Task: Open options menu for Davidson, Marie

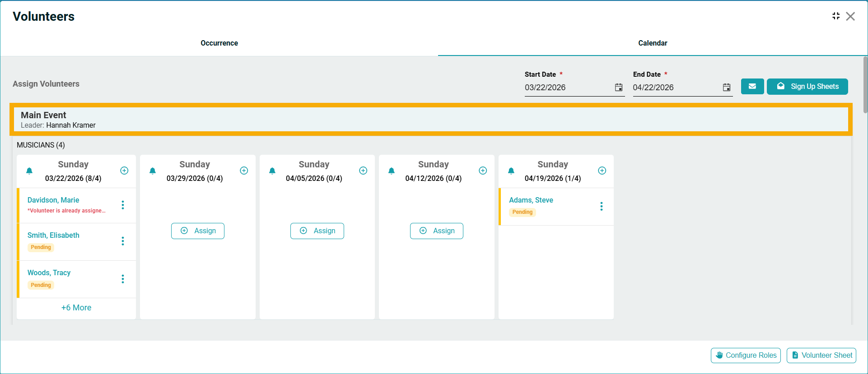Action: click(123, 205)
